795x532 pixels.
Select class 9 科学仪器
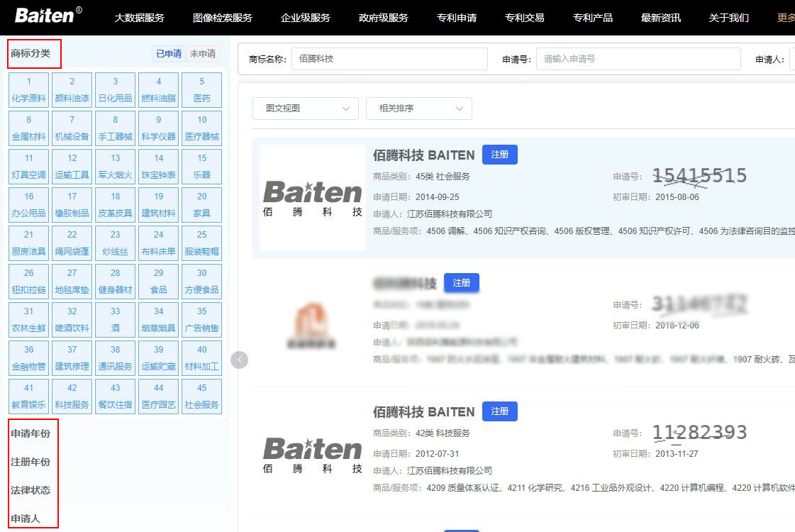click(x=159, y=128)
